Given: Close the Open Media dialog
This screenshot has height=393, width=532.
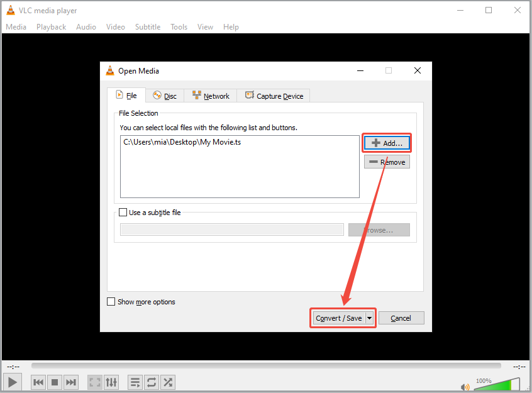Looking at the screenshot, I should pyautogui.click(x=418, y=70).
